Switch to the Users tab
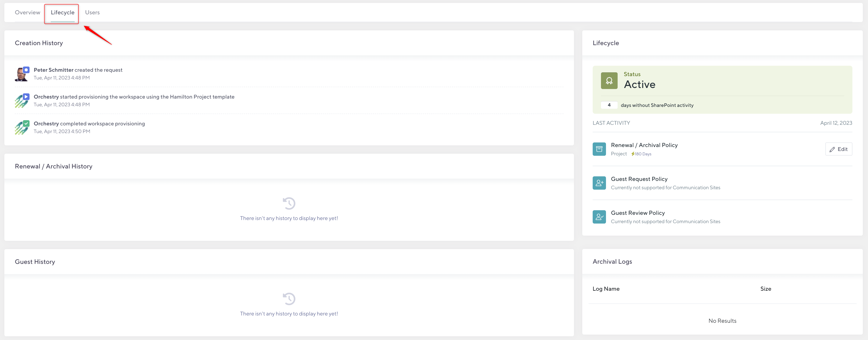The width and height of the screenshot is (868, 340). 92,12
